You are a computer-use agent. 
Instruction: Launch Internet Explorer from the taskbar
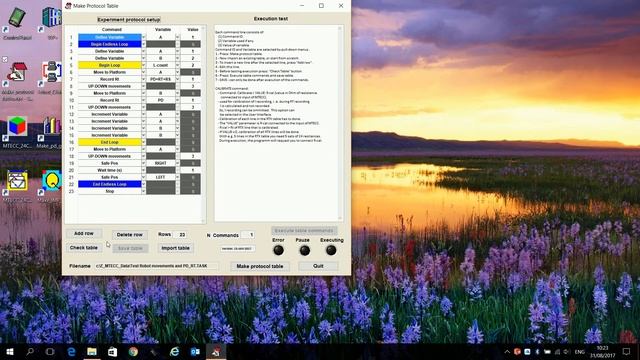click(174, 351)
